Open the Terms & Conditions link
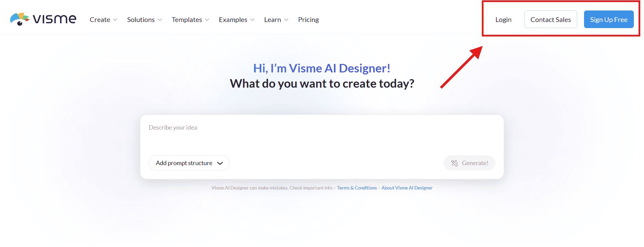 [x=357, y=188]
